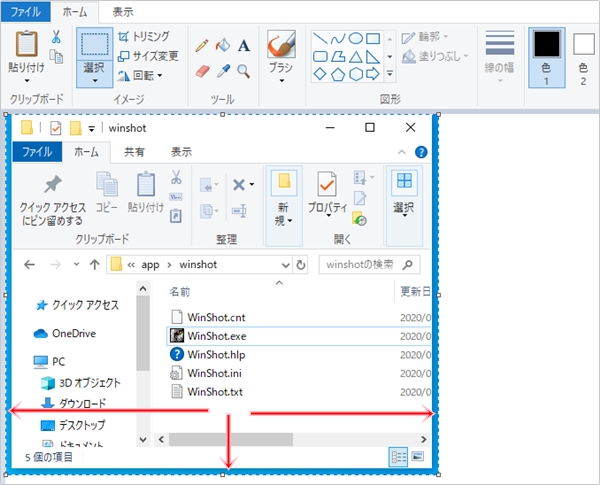The image size is (600, 485).
Task: Open the dropdown arrow under Paint's 選択
Action: tap(95, 81)
